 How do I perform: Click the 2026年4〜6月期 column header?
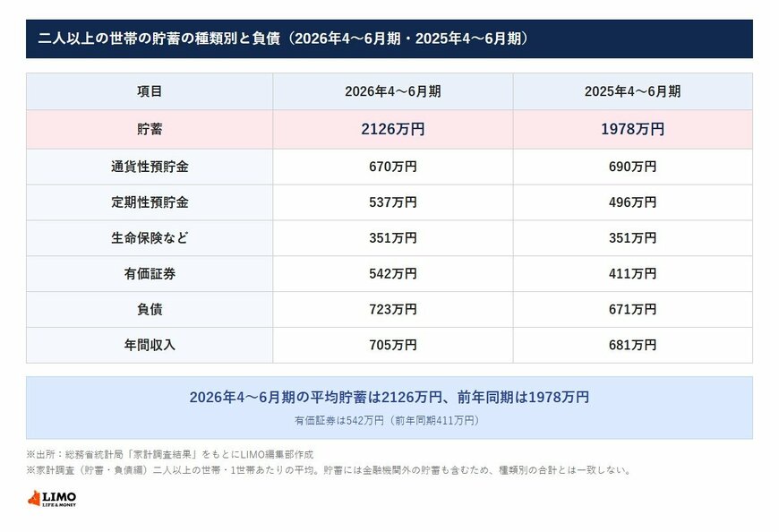tap(392, 91)
